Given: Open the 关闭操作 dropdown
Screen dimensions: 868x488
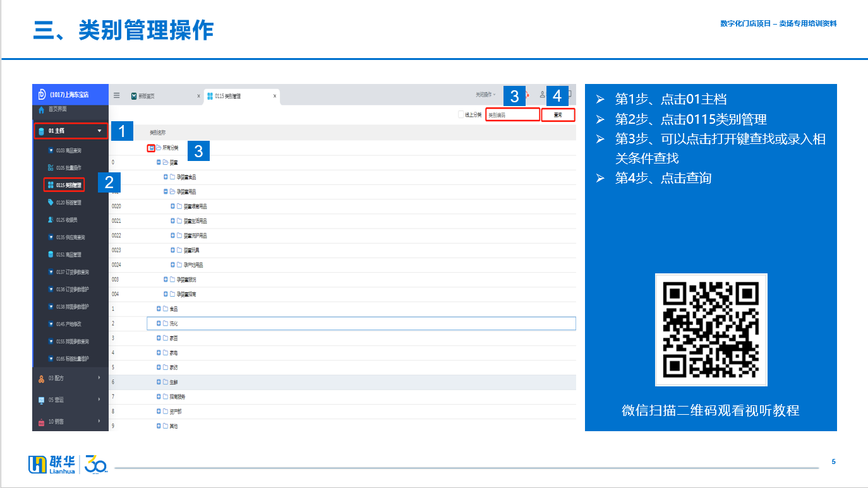Looking at the screenshot, I should [485, 95].
